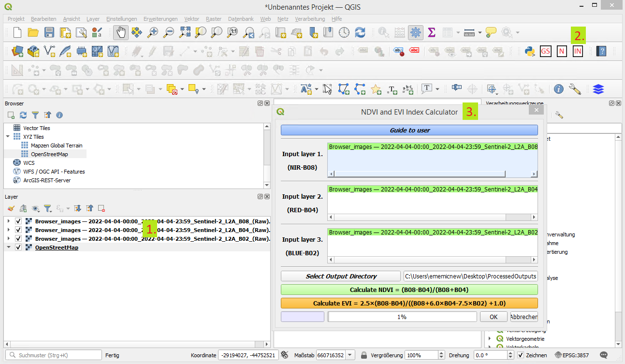The height and width of the screenshot is (364, 625).
Task: Click the wrench tool icon in toolbar
Action: 575,89
